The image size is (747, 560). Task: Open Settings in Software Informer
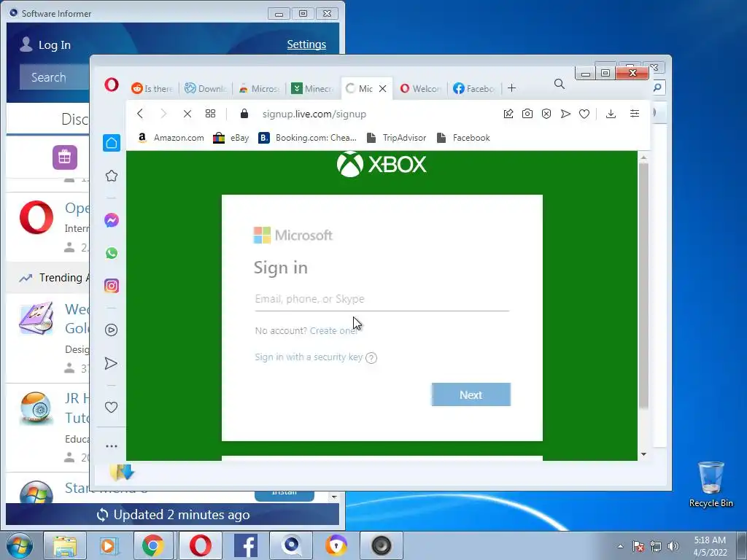[x=306, y=44]
